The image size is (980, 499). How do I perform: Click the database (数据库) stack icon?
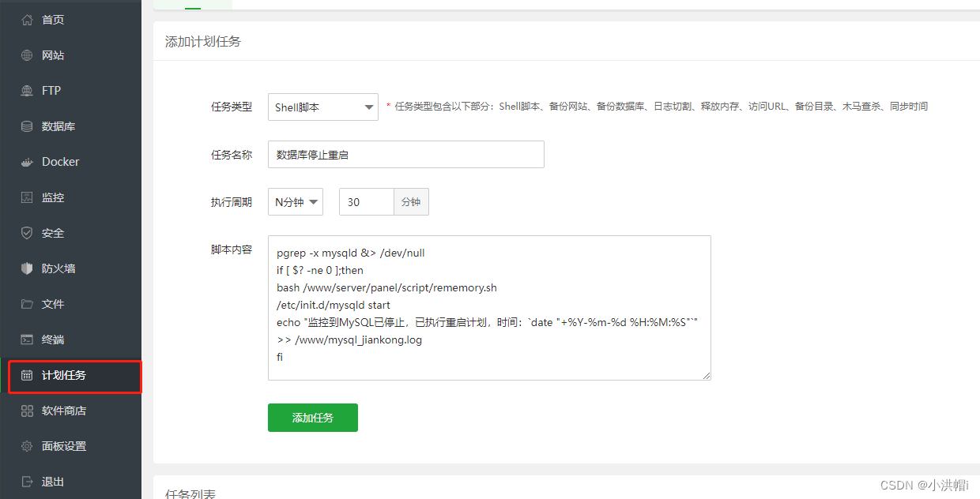tap(27, 126)
